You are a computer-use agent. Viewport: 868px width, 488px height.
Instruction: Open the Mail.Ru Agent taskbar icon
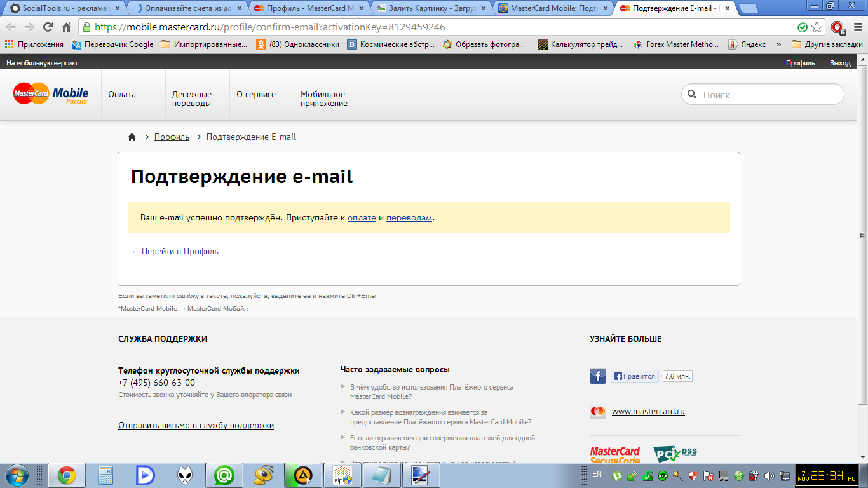pyautogui.click(x=224, y=475)
